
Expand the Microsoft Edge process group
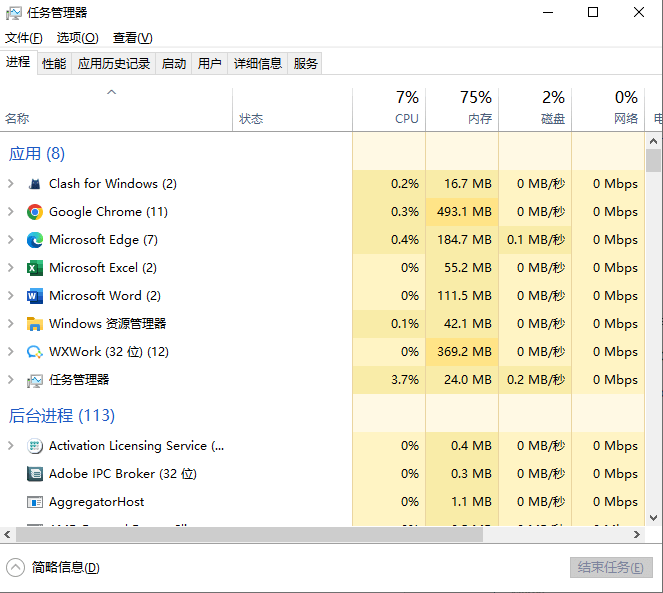tap(11, 239)
